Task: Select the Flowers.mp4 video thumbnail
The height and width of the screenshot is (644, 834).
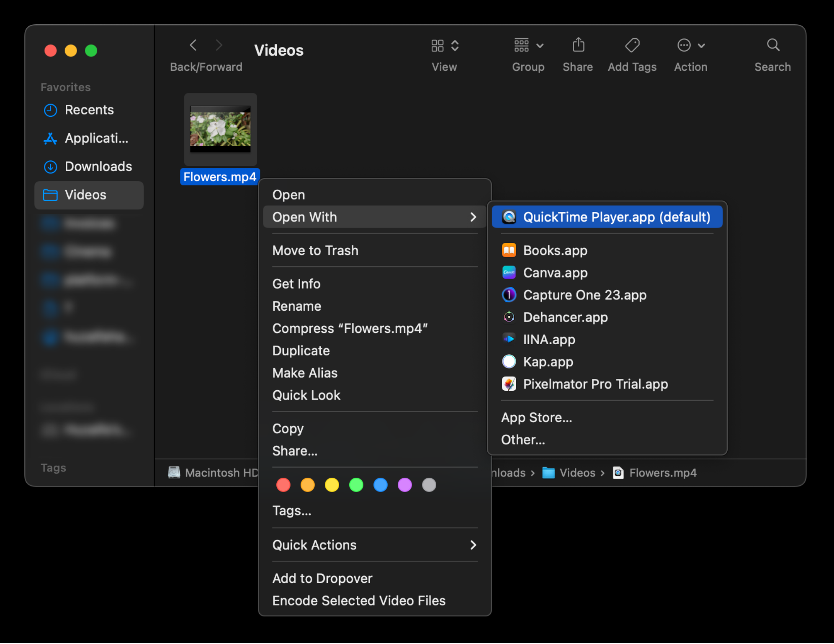Action: (221, 129)
